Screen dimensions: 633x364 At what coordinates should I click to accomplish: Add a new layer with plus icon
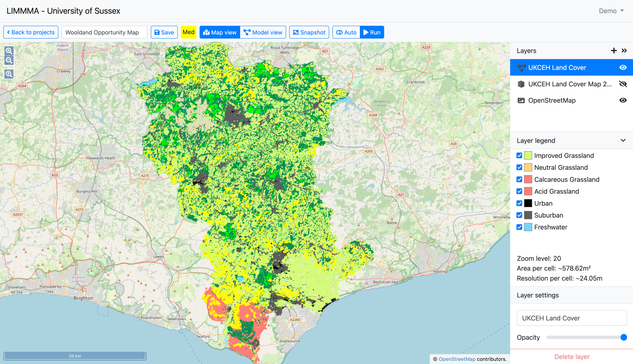pos(614,51)
